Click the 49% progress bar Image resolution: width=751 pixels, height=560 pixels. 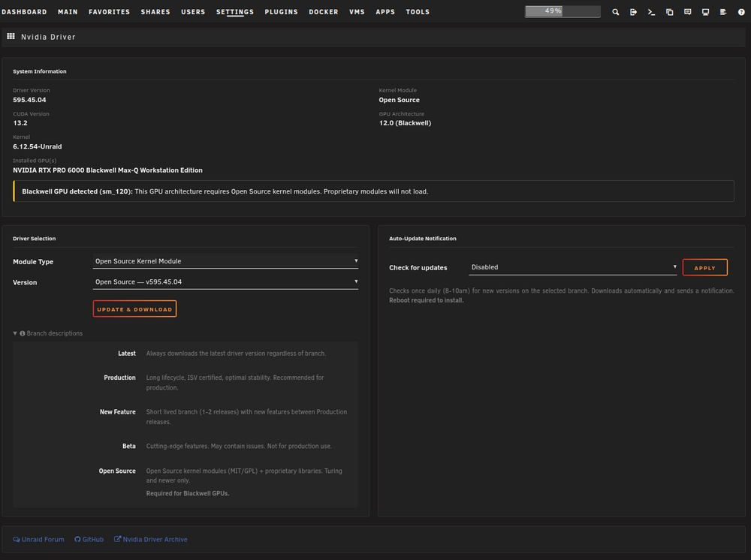point(562,11)
